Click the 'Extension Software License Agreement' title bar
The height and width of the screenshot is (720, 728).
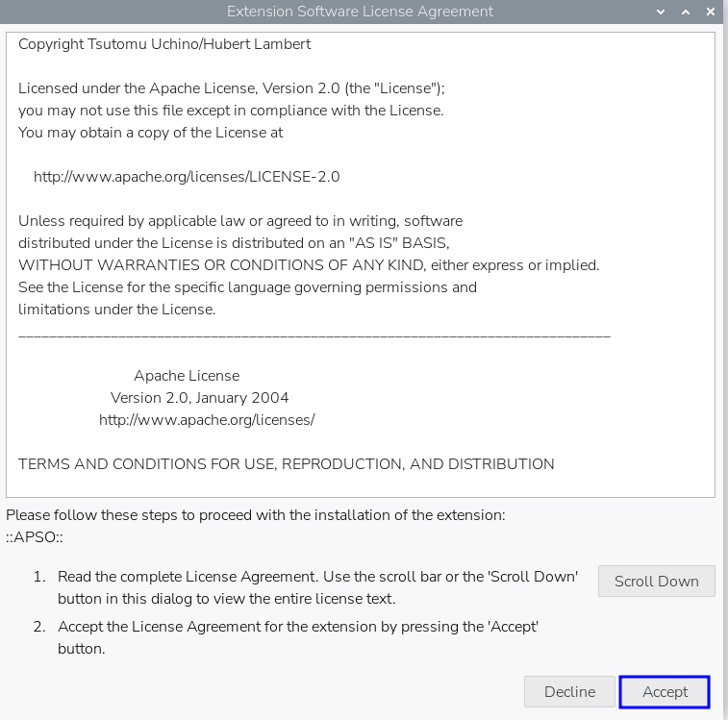[360, 12]
